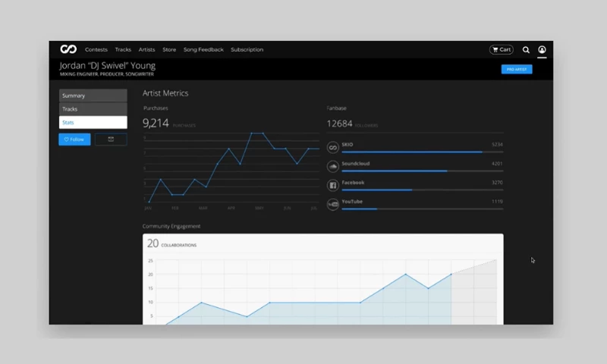Go to Artists in top navigation
The width and height of the screenshot is (607, 364).
(x=146, y=50)
